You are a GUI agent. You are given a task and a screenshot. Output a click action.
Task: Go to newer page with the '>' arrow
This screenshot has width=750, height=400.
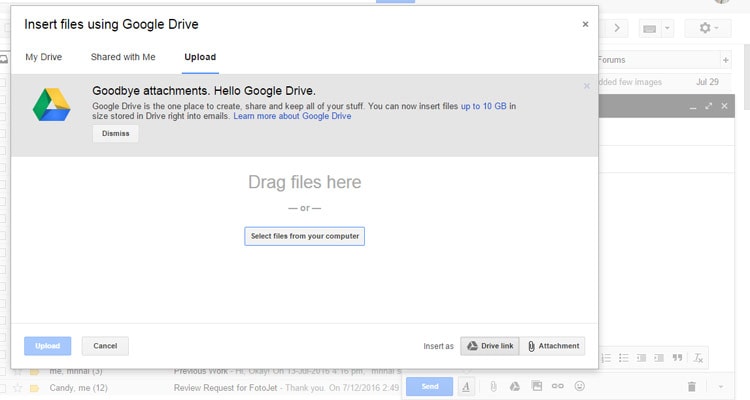click(x=617, y=28)
